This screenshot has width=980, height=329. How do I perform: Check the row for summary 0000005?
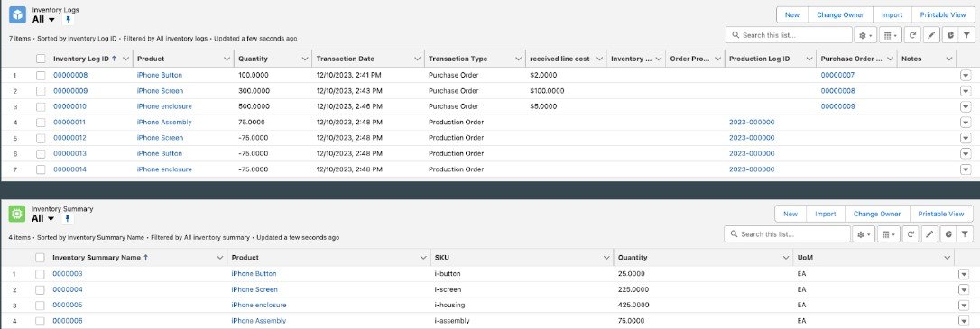[40, 306]
